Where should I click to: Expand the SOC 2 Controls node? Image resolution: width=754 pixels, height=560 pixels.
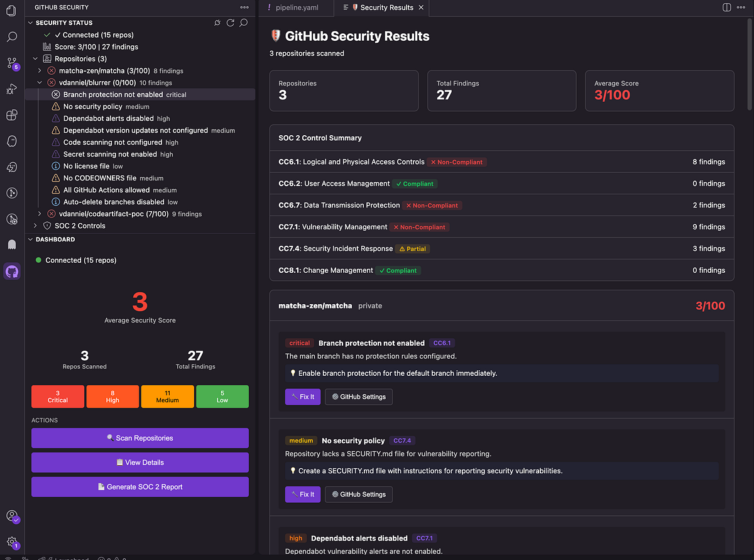tap(35, 226)
